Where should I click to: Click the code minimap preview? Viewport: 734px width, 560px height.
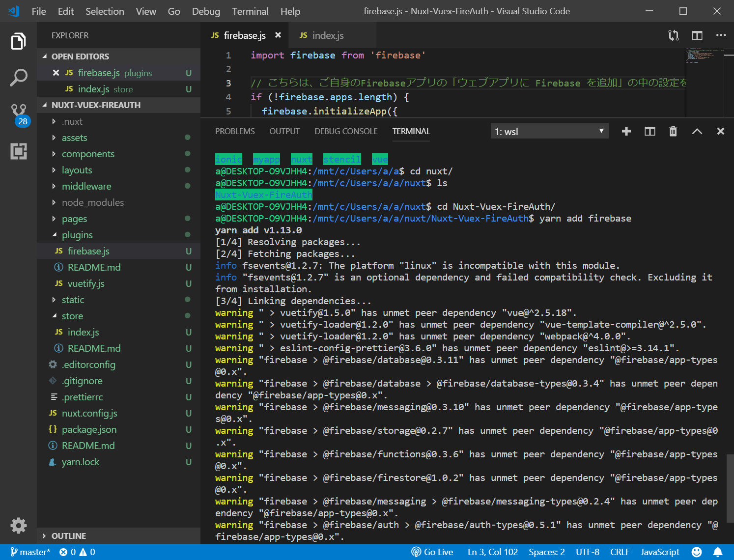[705, 56]
